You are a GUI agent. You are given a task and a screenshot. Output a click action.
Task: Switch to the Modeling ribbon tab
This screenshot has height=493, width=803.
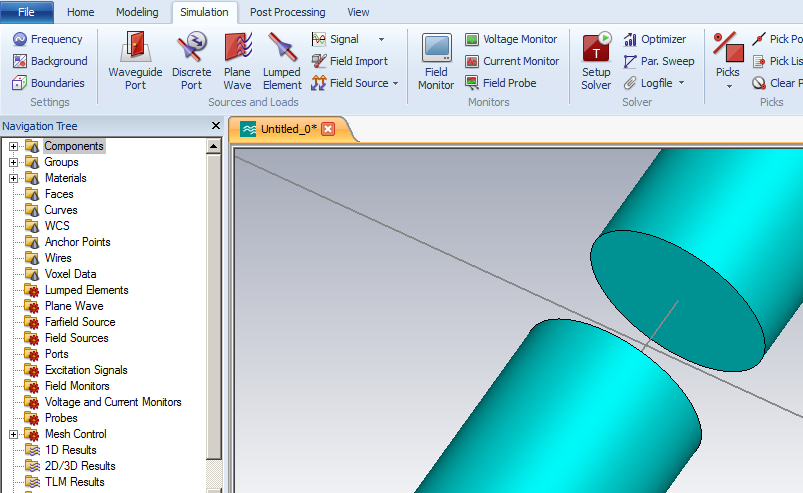point(137,12)
